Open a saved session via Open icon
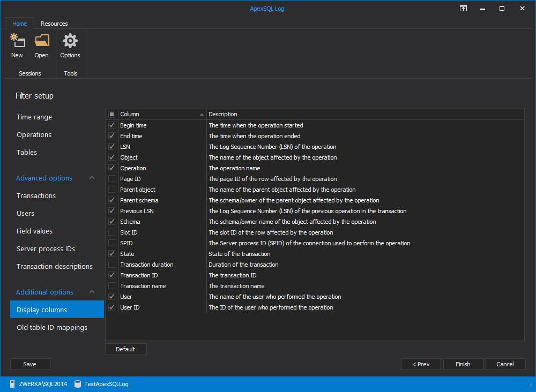 click(42, 41)
